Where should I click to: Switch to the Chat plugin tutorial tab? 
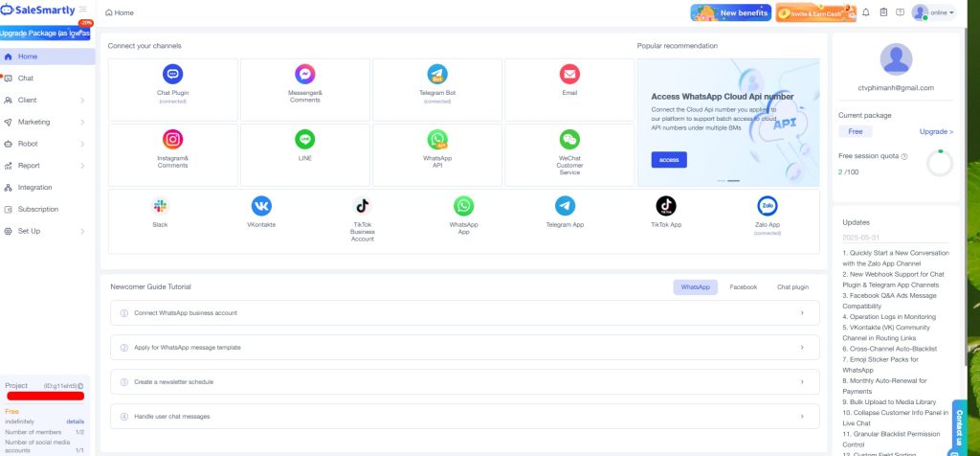[x=792, y=287]
